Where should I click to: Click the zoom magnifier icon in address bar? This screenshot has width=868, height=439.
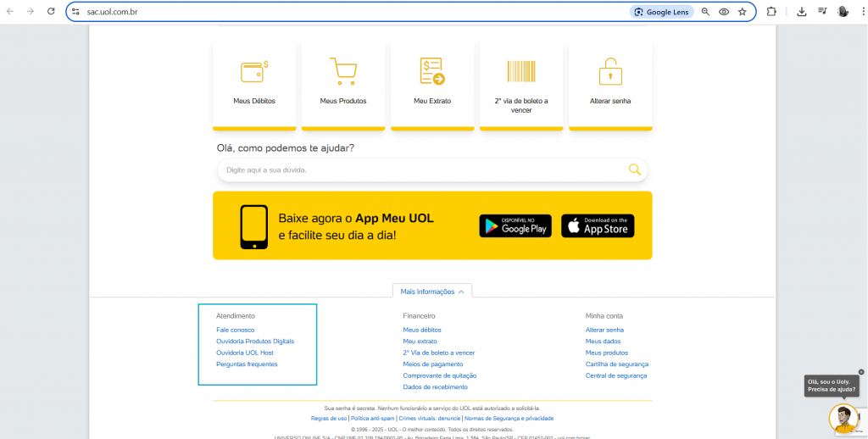705,12
